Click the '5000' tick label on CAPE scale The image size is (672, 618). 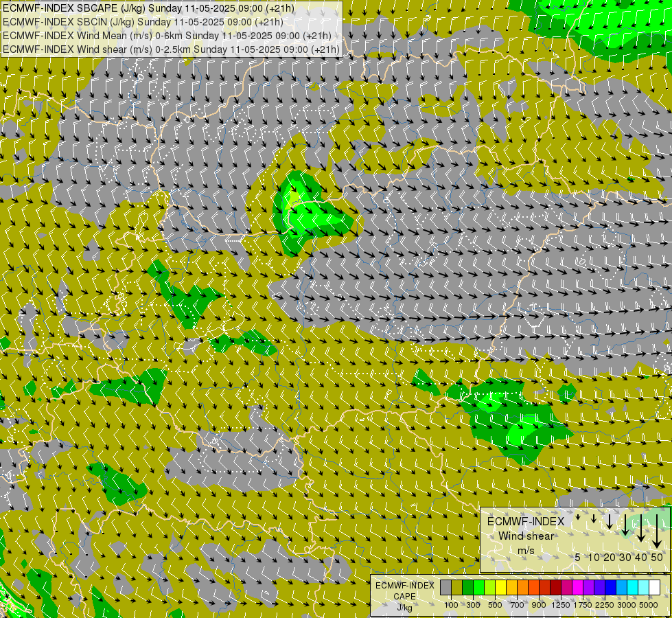pos(649,605)
